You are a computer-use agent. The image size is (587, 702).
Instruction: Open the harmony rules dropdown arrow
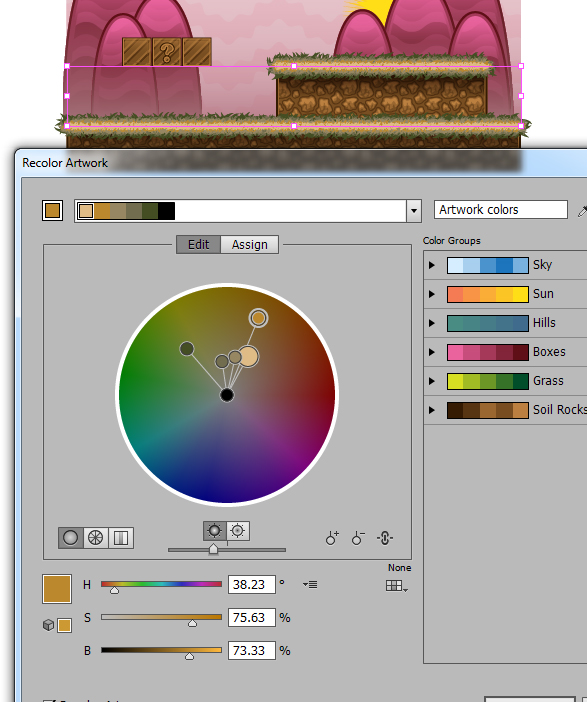click(x=414, y=210)
